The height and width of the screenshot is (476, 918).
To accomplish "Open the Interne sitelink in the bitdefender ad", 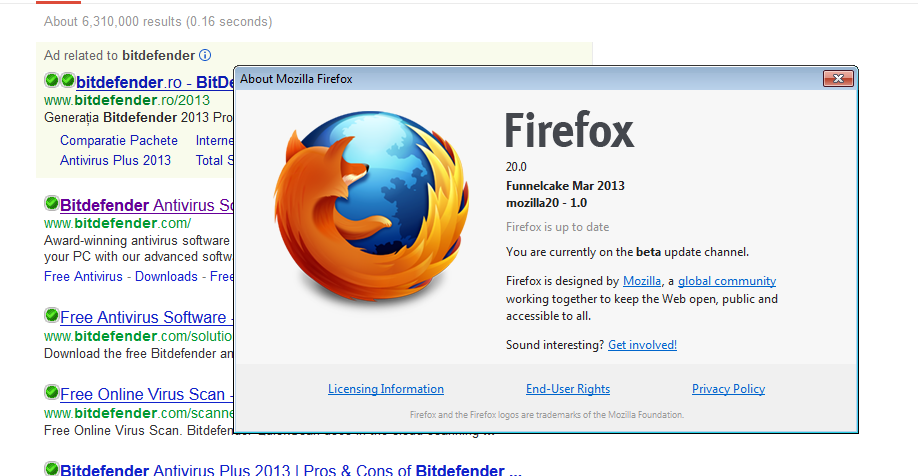I will coord(214,141).
